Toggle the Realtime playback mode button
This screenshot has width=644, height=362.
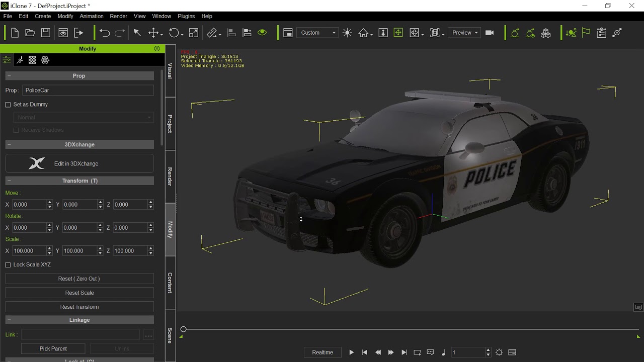pyautogui.click(x=323, y=352)
